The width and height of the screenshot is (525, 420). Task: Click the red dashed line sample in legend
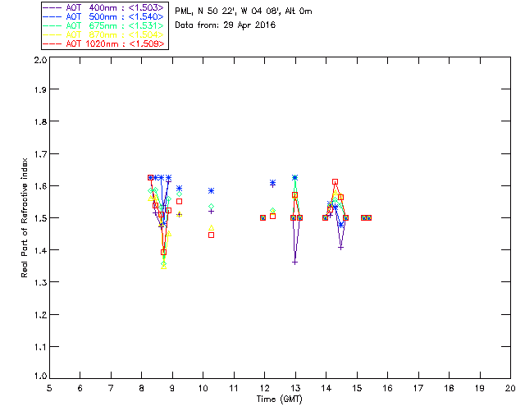(x=52, y=43)
